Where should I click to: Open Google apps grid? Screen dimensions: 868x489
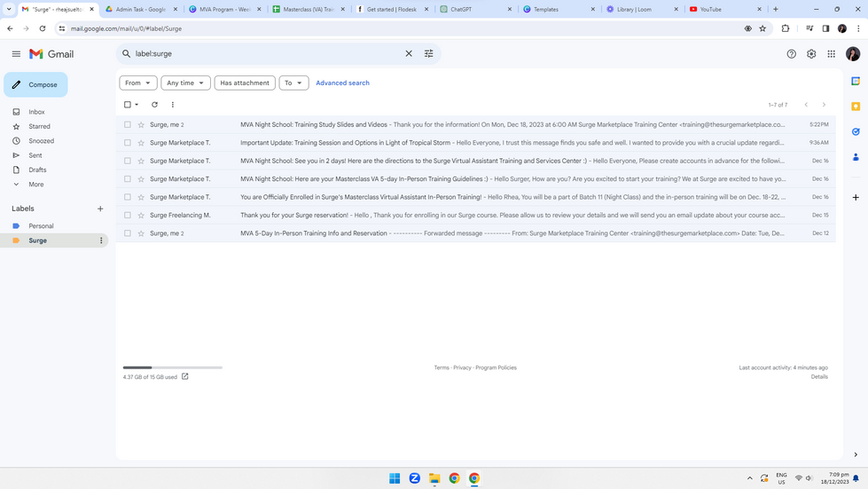coord(831,54)
